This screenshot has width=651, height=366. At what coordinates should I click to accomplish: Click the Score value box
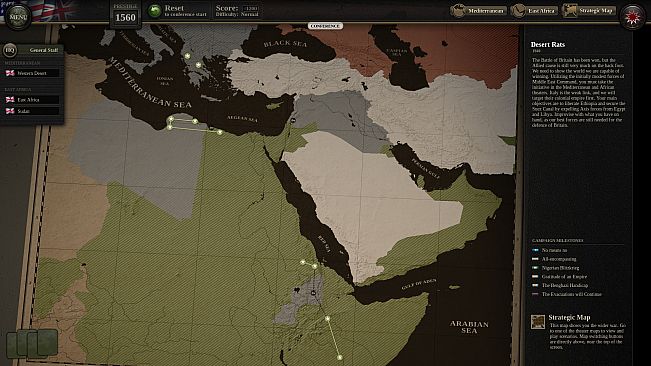point(250,8)
